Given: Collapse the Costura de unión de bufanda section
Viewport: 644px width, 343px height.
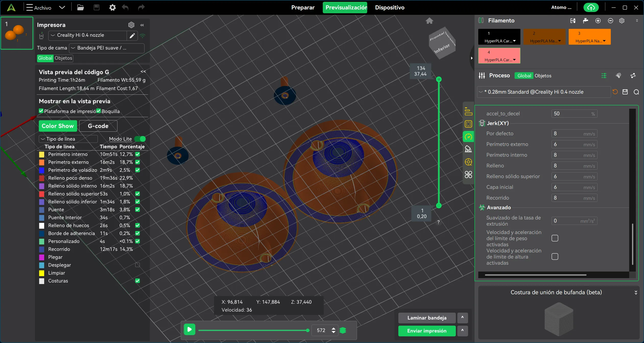Looking at the screenshot, I should (x=636, y=292).
